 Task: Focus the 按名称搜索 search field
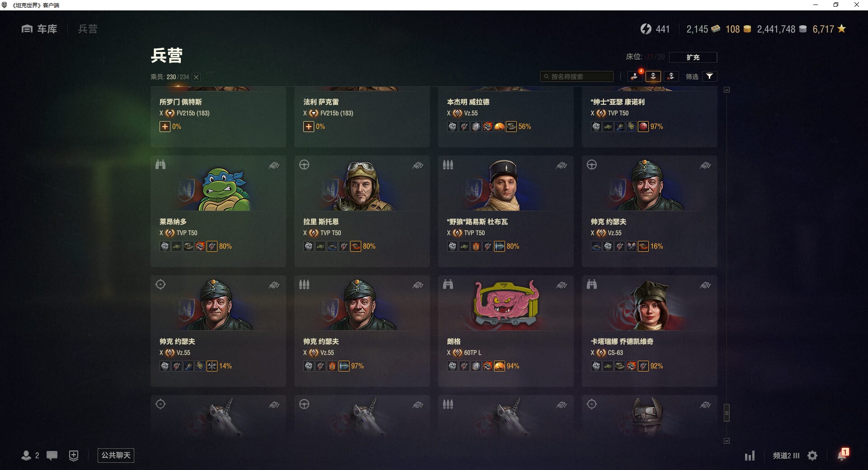tap(577, 76)
